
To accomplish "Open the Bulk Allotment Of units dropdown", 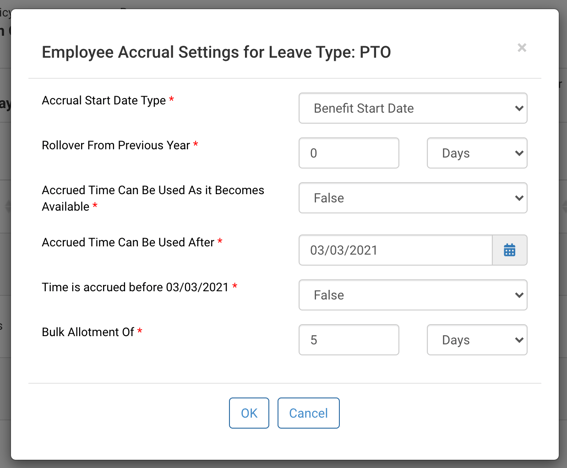I will [x=477, y=340].
